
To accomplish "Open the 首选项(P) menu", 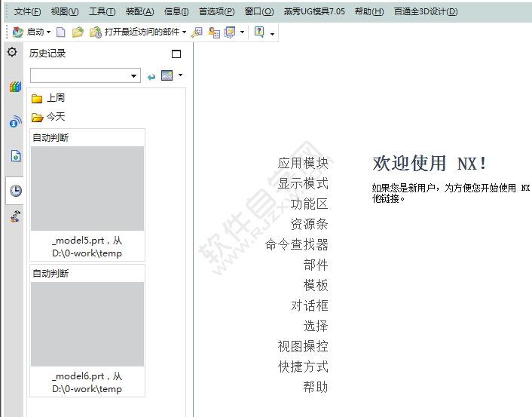I will point(216,11).
